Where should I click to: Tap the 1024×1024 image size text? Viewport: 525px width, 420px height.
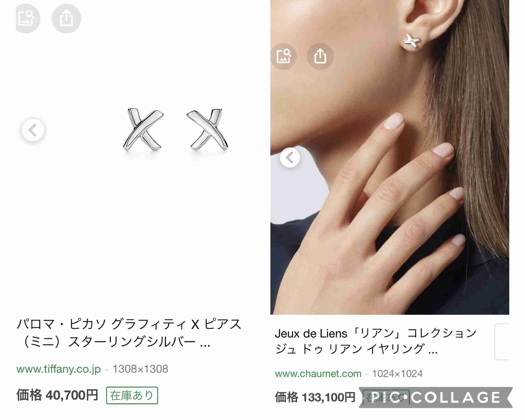[x=397, y=373]
